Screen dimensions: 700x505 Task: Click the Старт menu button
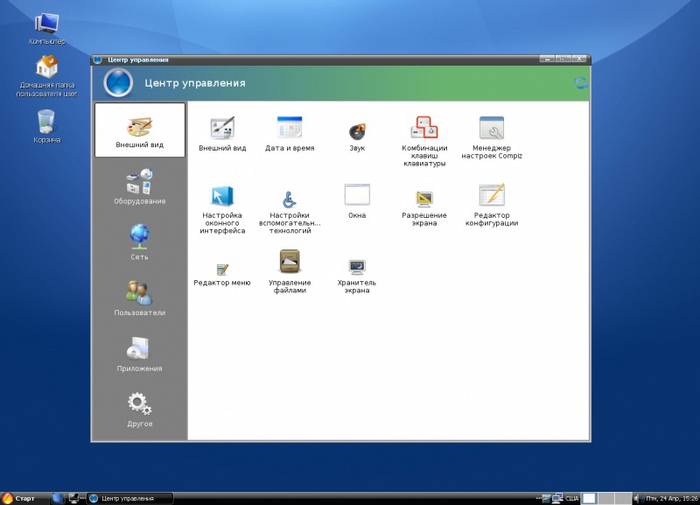[19, 498]
